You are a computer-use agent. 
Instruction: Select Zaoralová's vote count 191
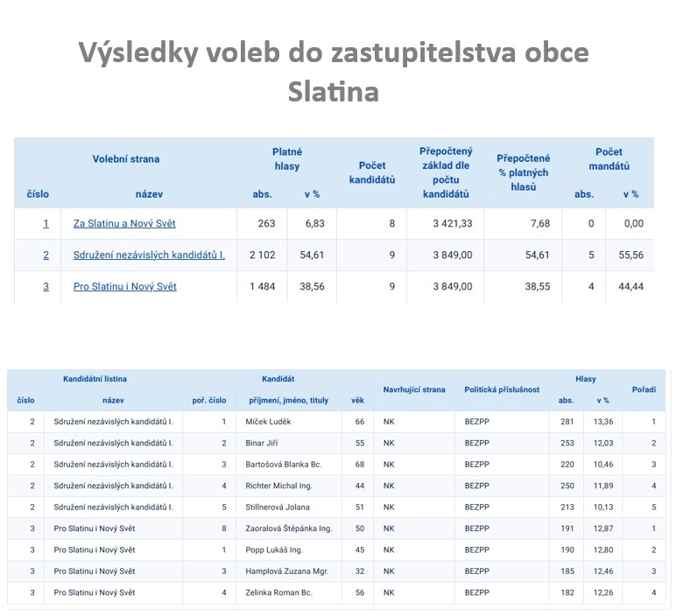coord(567,528)
